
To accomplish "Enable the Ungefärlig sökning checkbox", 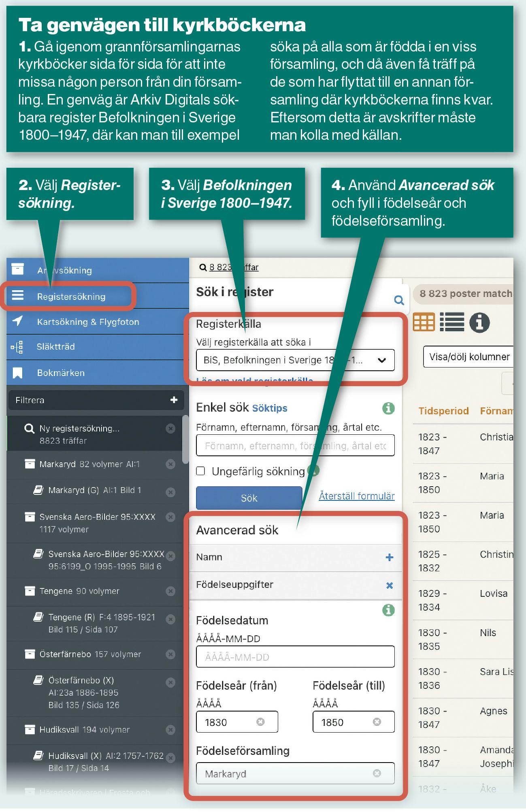I will (x=200, y=471).
